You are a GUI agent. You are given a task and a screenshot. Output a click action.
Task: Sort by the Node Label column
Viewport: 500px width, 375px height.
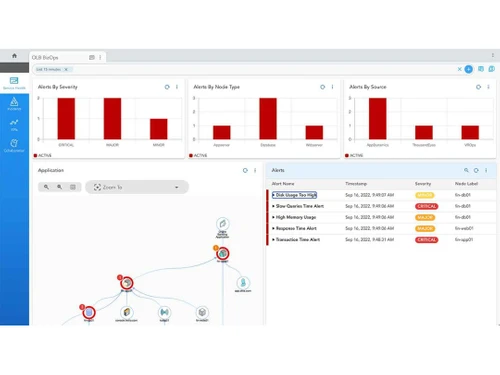tap(466, 184)
